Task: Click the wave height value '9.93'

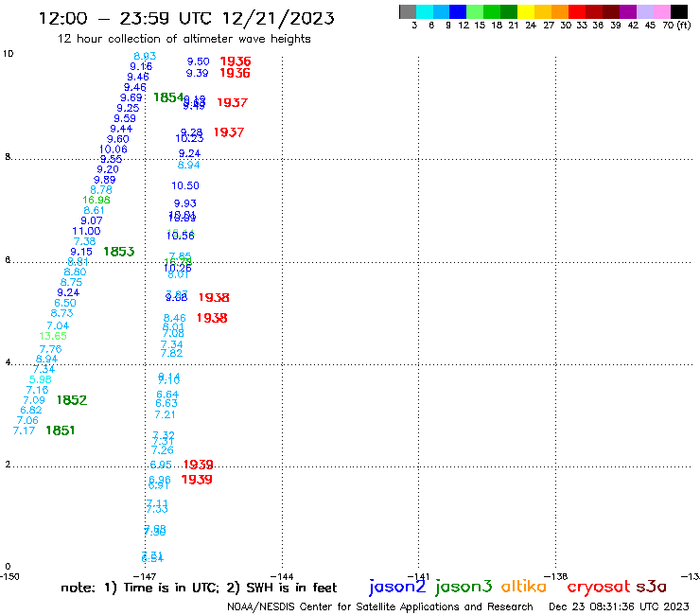Action: pos(185,203)
